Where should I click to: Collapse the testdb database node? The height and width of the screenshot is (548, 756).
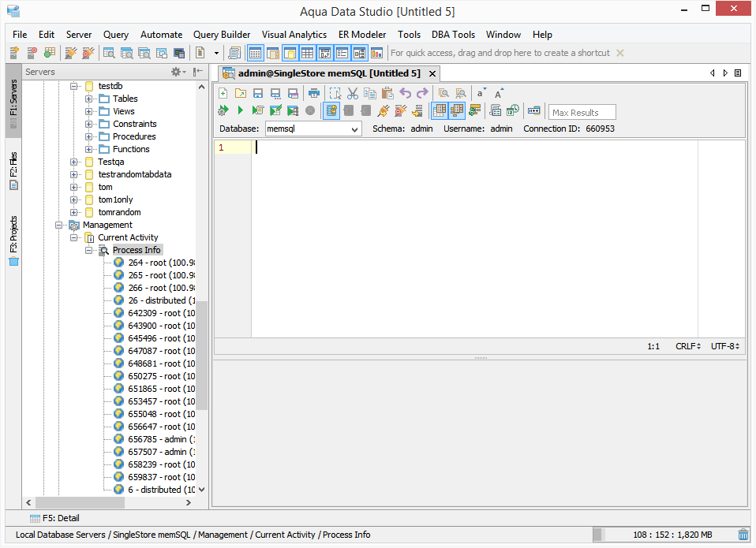point(73,86)
